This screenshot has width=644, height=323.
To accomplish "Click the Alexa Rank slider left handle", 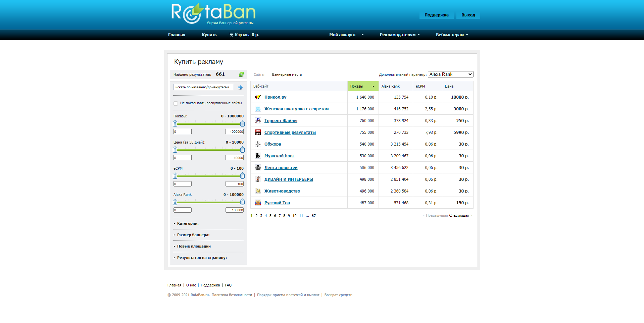I will [x=175, y=202].
